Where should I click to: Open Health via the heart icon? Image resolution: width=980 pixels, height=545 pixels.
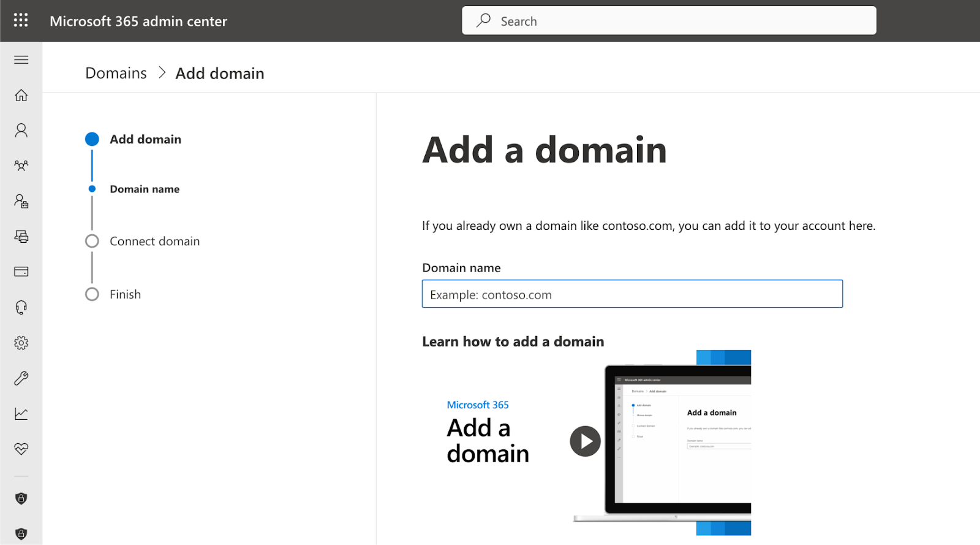click(x=21, y=449)
